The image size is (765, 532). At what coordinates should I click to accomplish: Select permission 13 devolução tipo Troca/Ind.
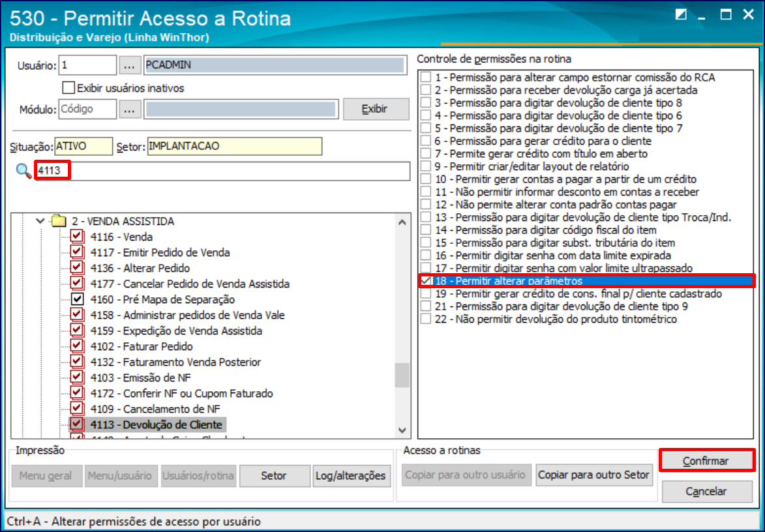point(583,217)
